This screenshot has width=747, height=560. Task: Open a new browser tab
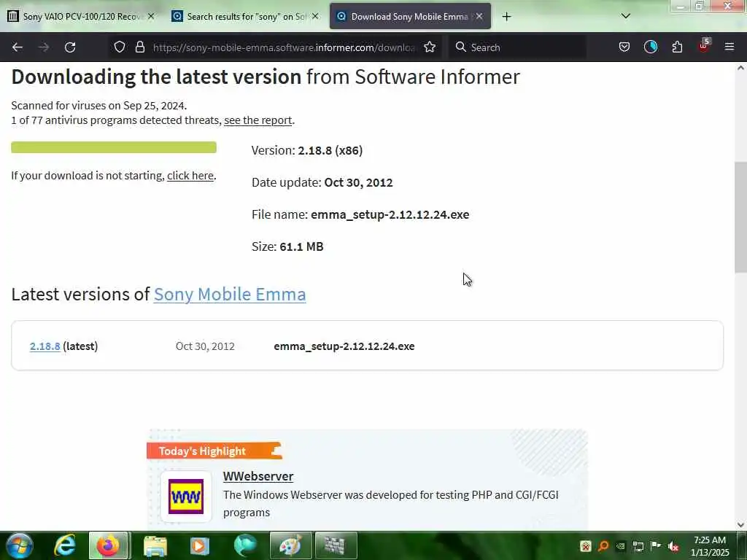coord(506,17)
